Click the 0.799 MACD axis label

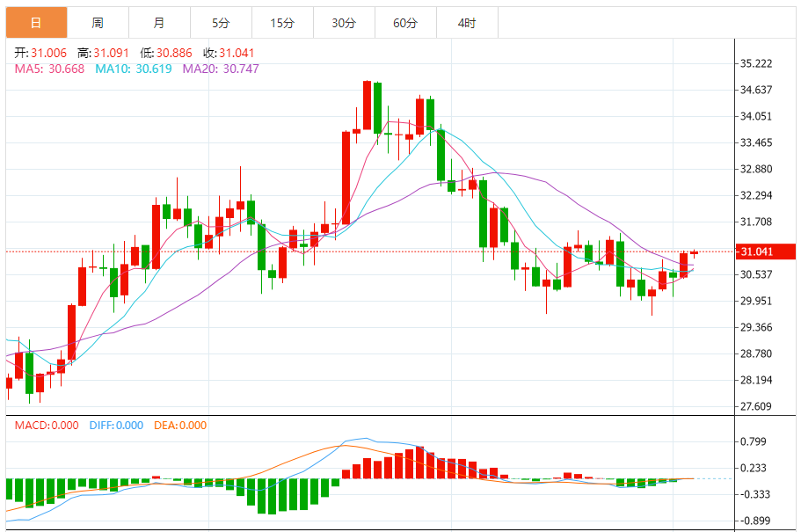pos(754,441)
